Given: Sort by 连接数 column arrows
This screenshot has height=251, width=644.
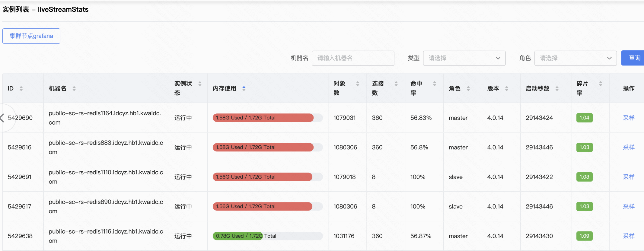Looking at the screenshot, I should 396,84.
